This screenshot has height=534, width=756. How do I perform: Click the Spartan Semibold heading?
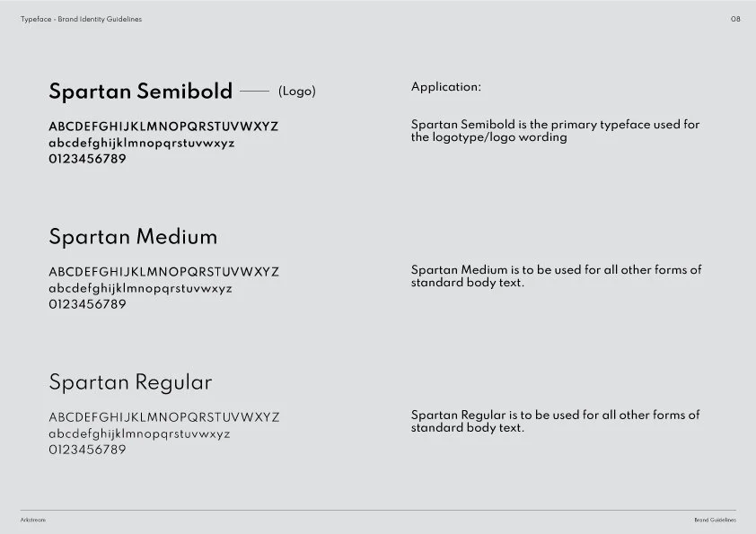pos(140,92)
